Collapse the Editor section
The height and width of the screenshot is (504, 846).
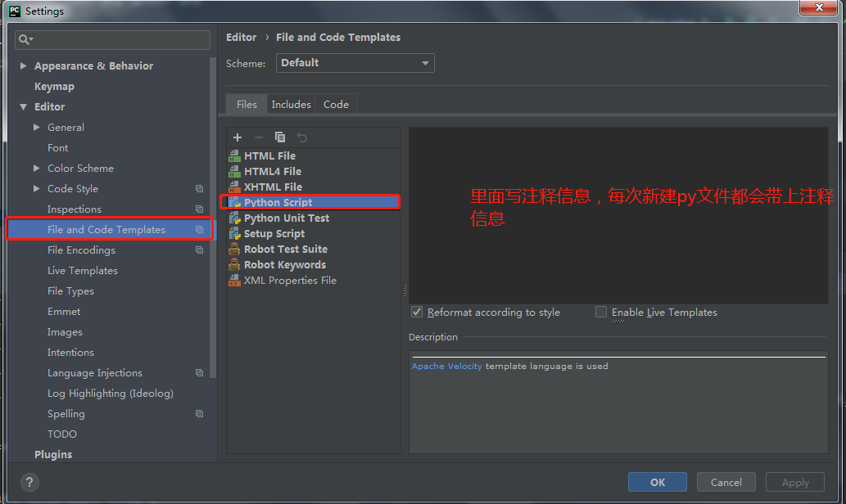point(23,106)
